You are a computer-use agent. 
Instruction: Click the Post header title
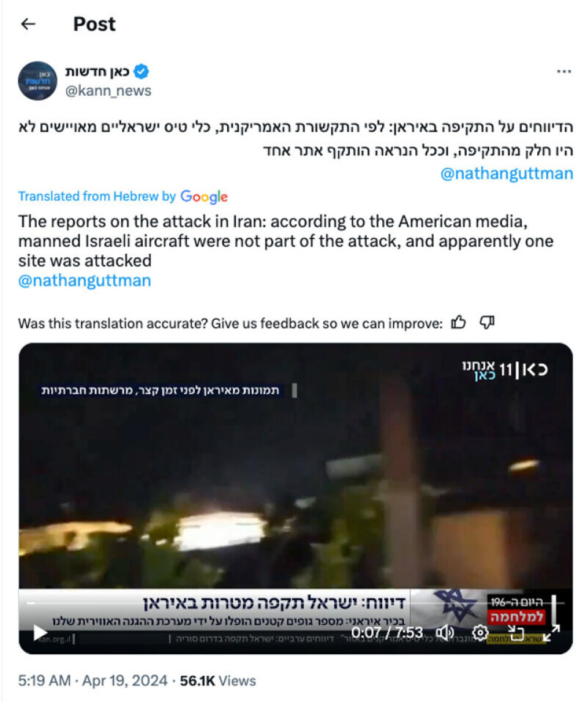point(94,24)
